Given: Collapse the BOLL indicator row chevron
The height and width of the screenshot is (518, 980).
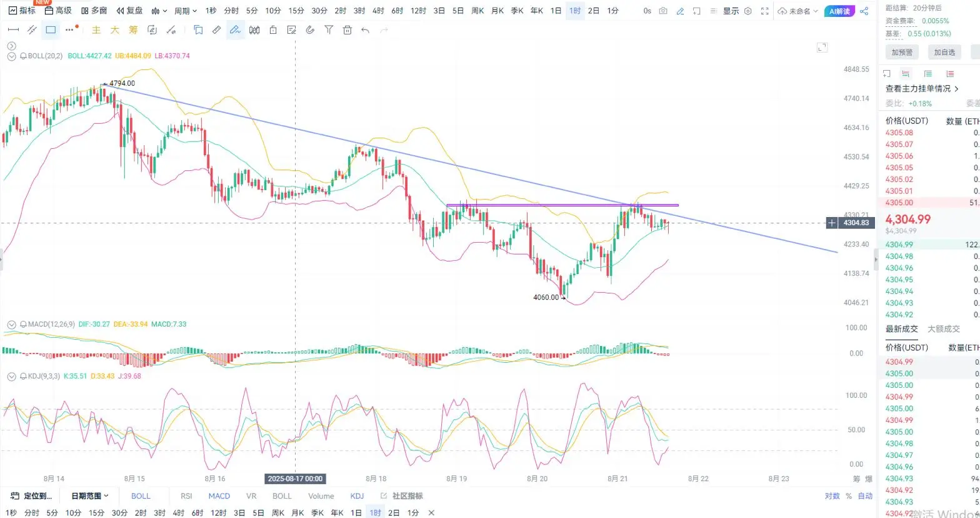Looking at the screenshot, I should 12,56.
